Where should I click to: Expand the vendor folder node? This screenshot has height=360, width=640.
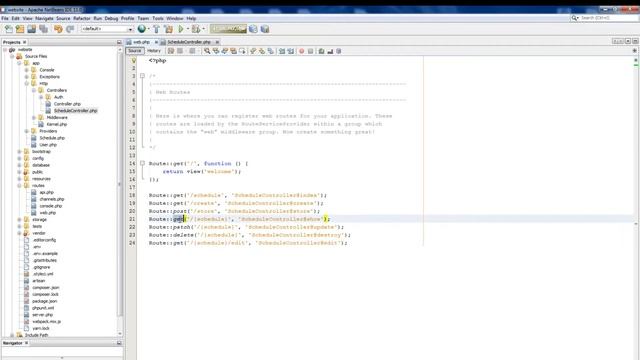click(20, 233)
